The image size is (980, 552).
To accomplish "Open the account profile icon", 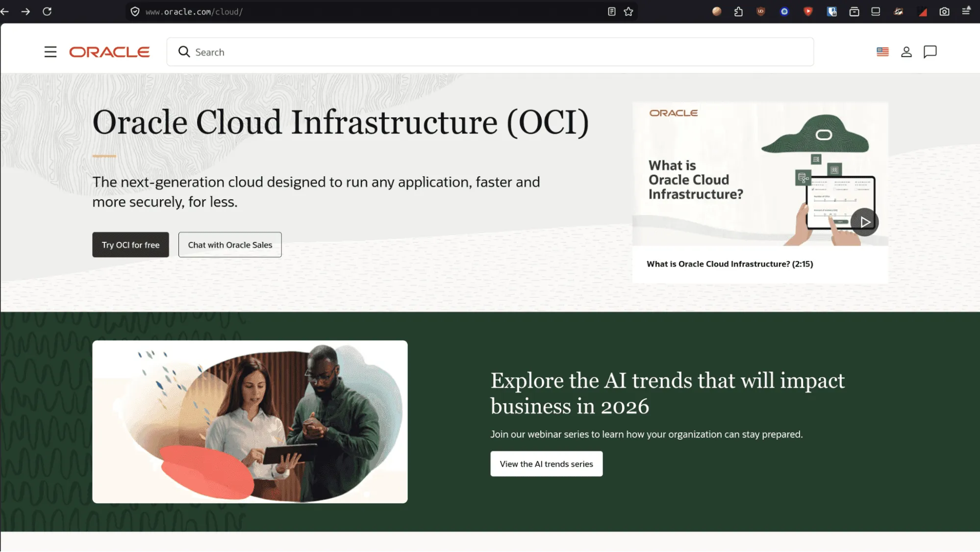I will [x=906, y=52].
